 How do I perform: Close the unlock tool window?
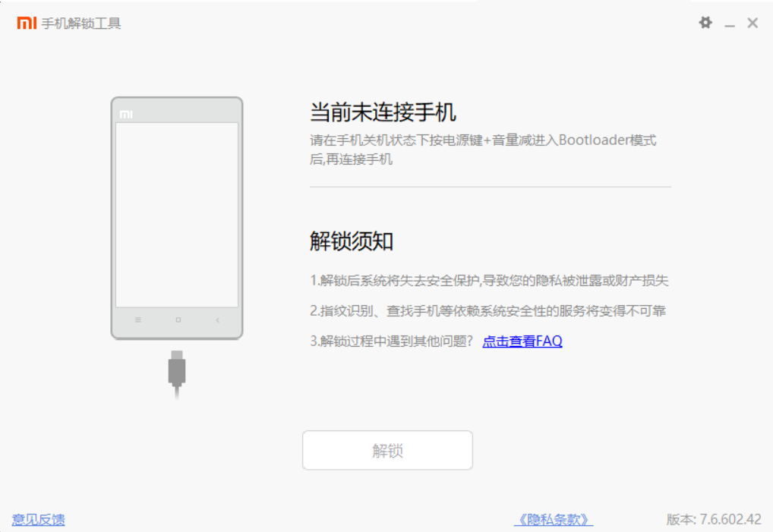(x=752, y=23)
